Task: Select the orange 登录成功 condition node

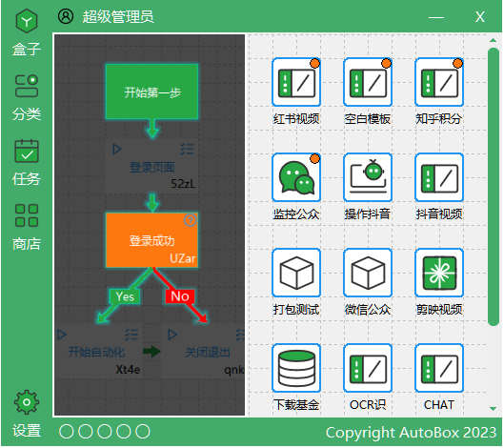Action: pyautogui.click(x=152, y=240)
